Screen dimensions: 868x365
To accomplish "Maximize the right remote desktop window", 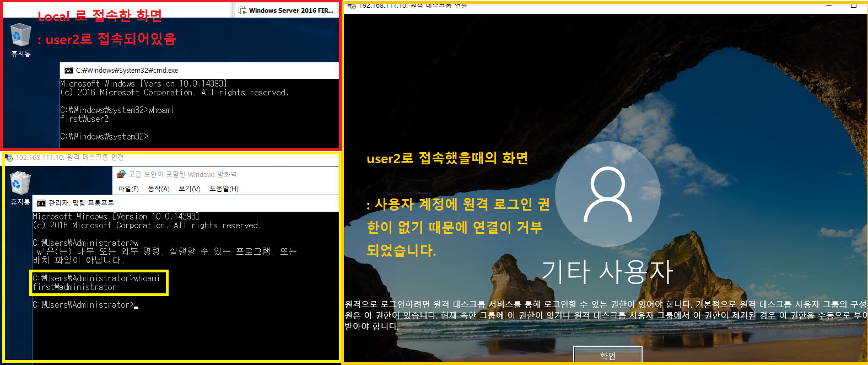I will point(854,5).
